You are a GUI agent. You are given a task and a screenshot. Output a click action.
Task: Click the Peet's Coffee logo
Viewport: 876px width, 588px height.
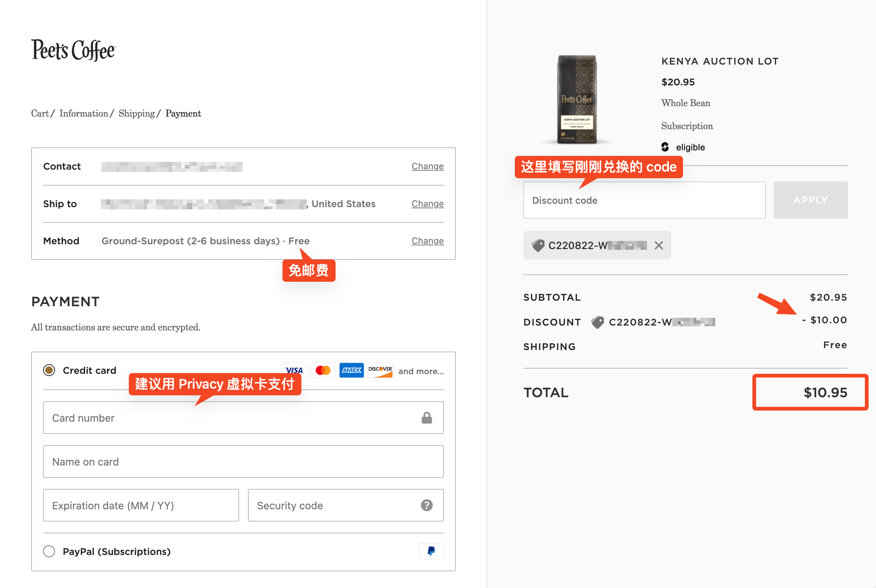point(73,50)
